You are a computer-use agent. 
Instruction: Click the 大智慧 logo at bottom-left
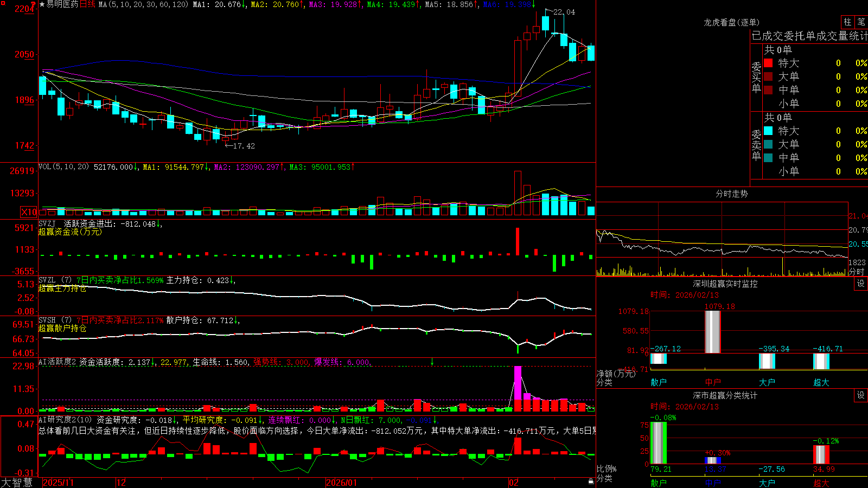17,483
